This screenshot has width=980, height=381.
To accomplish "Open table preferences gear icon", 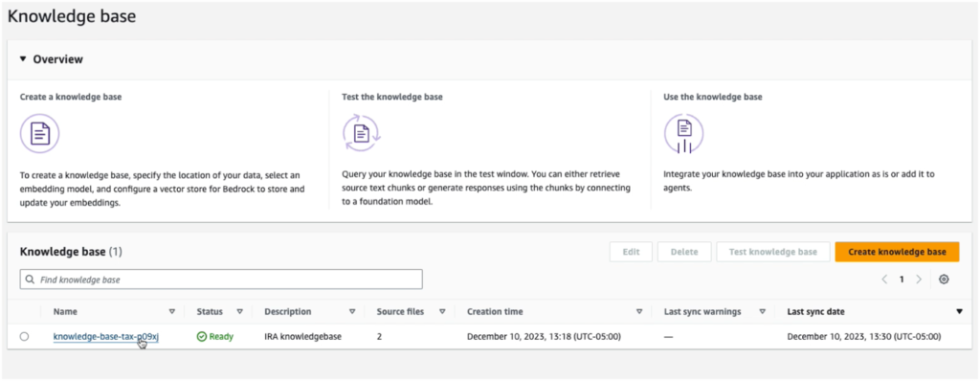I will tap(944, 280).
